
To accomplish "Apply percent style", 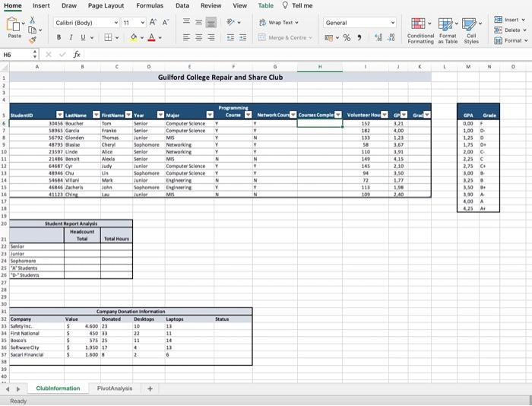I will point(347,38).
